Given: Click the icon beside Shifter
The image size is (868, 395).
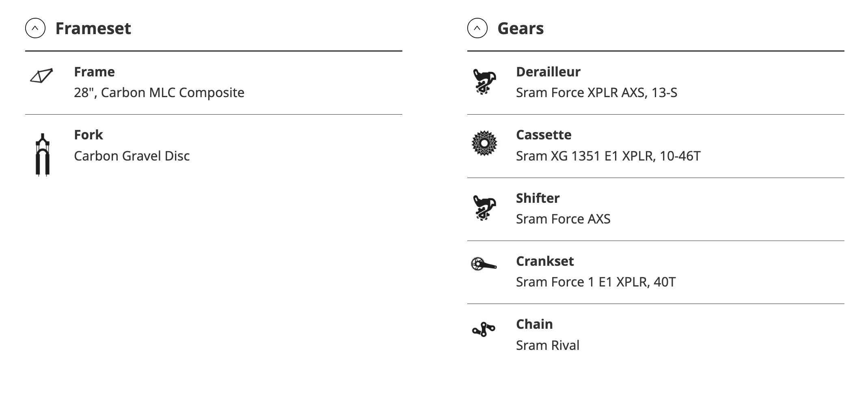Looking at the screenshot, I should pyautogui.click(x=484, y=208).
